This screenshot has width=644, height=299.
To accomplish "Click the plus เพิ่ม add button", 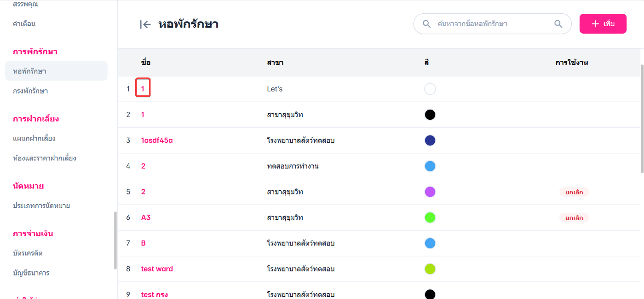I will tap(603, 24).
